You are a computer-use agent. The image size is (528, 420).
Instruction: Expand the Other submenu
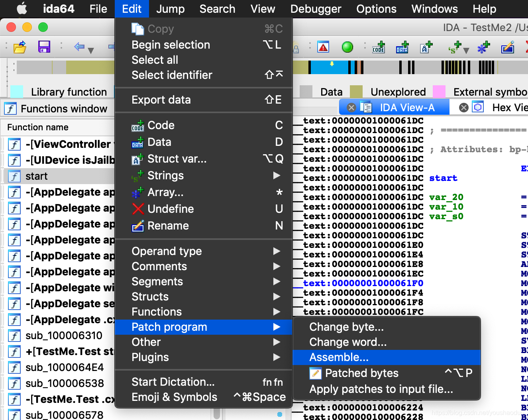(x=277, y=342)
